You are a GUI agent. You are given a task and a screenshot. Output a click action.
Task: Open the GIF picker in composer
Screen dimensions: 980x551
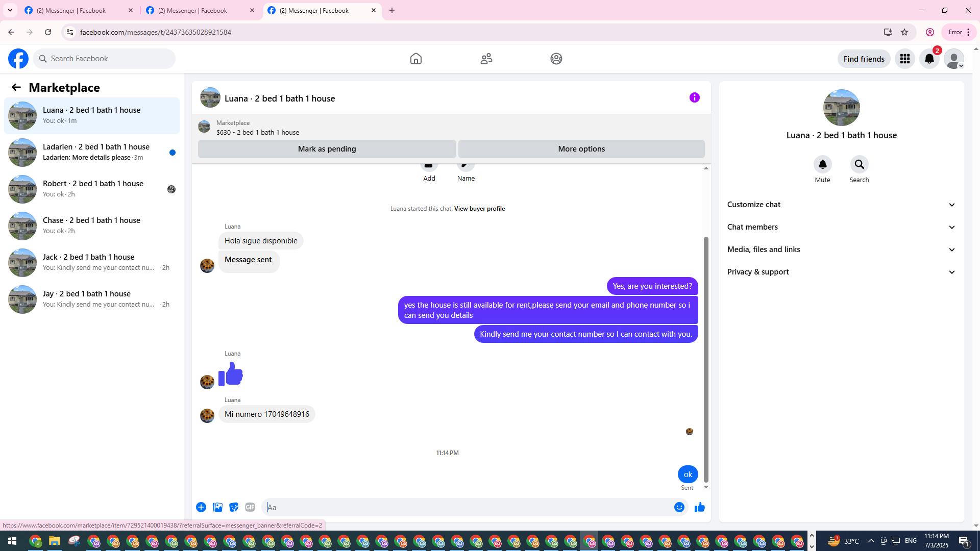(x=250, y=507)
